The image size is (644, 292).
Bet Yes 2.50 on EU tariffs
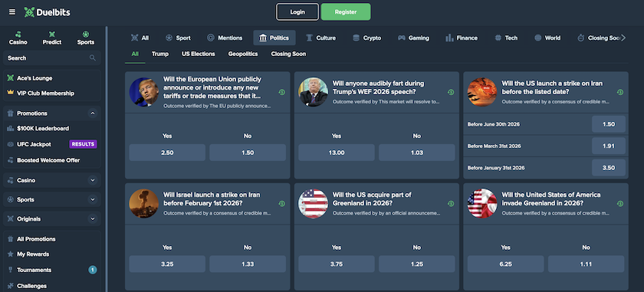tap(167, 153)
